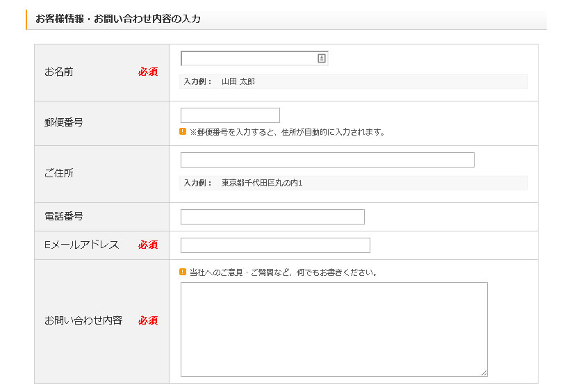
Task: Click into the 郵便番号 postal code field
Action: pos(230,115)
